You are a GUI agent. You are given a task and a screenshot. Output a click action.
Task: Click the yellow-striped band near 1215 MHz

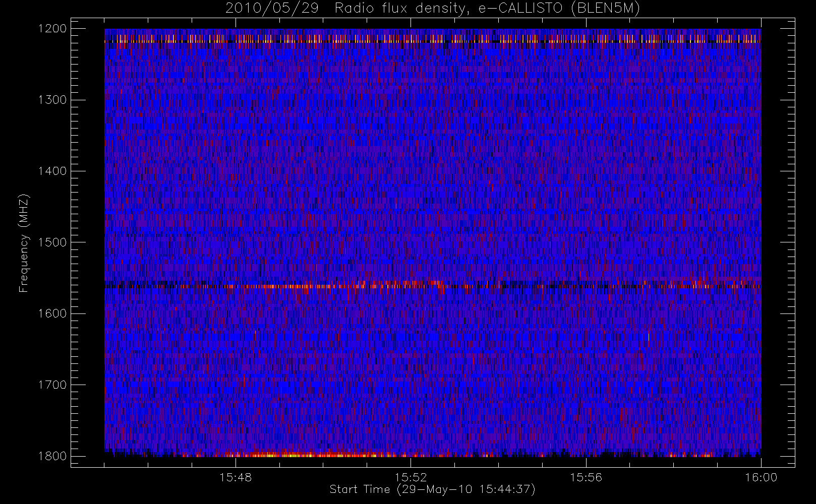[x=433, y=38]
